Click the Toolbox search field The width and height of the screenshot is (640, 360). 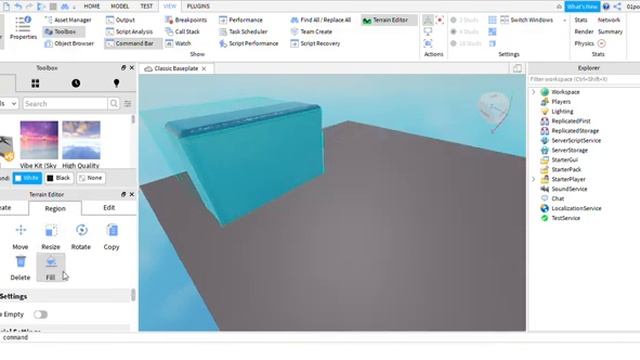point(65,104)
